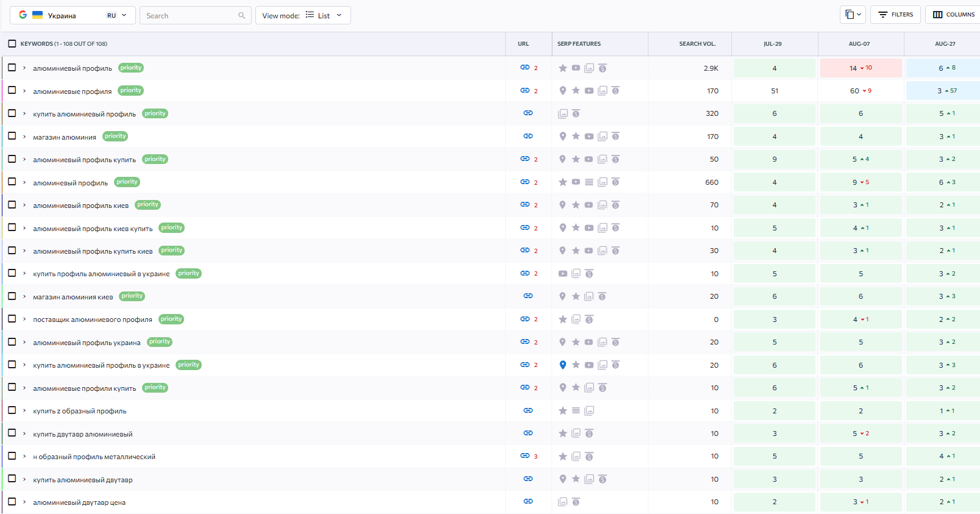Sort by SEARCH VOL. column header
This screenshot has height=514, width=980.
pyautogui.click(x=697, y=44)
